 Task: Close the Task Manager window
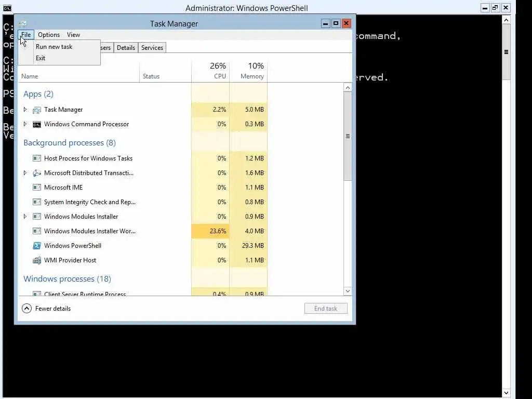coord(347,23)
